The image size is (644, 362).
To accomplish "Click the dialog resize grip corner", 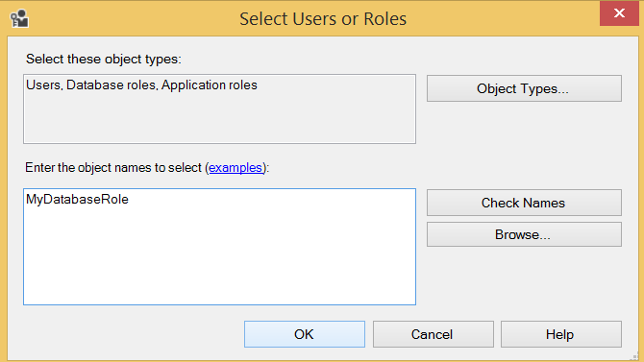I will (635, 356).
